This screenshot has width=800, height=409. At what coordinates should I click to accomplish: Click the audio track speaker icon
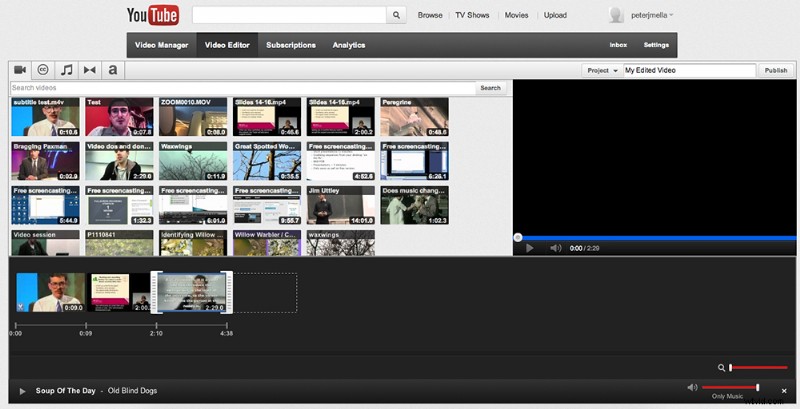[x=692, y=388]
